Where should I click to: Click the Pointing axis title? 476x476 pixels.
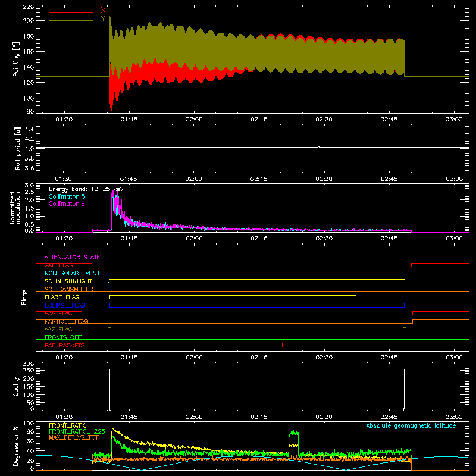click(x=16, y=59)
